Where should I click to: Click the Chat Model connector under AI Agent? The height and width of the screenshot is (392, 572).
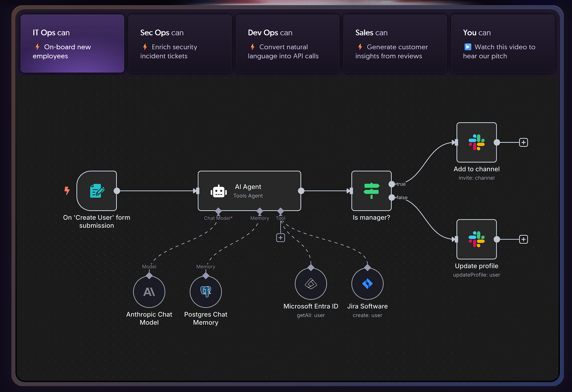[x=218, y=211]
